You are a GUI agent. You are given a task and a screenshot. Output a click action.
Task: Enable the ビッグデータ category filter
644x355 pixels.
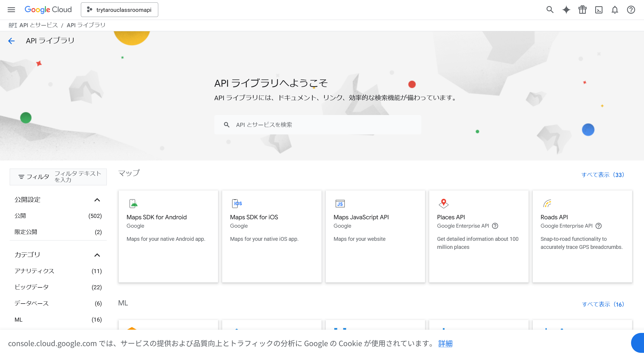[31, 287]
